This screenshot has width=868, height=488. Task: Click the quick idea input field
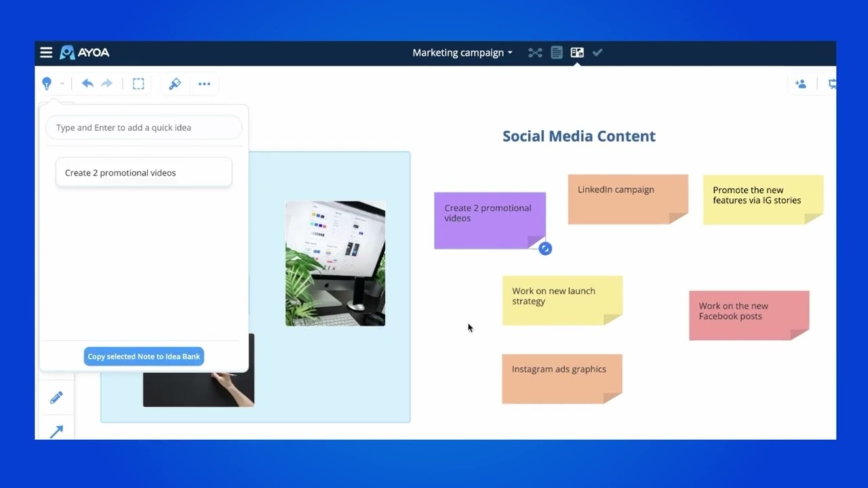coord(144,127)
